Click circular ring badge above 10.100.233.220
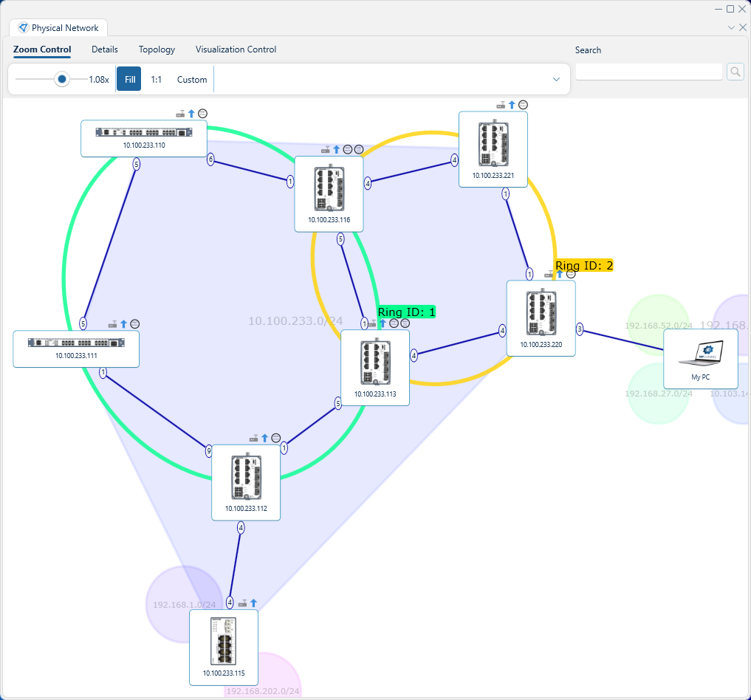Viewport: 751px width, 700px height. [571, 274]
